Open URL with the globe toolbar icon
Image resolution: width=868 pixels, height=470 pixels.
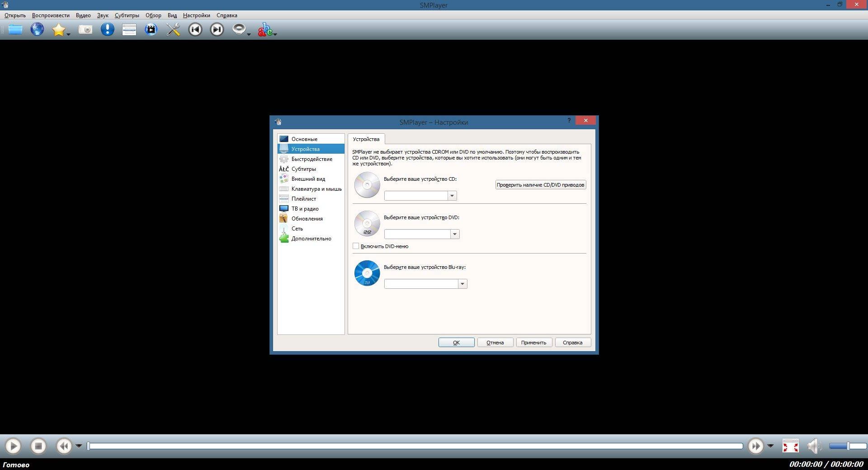37,30
